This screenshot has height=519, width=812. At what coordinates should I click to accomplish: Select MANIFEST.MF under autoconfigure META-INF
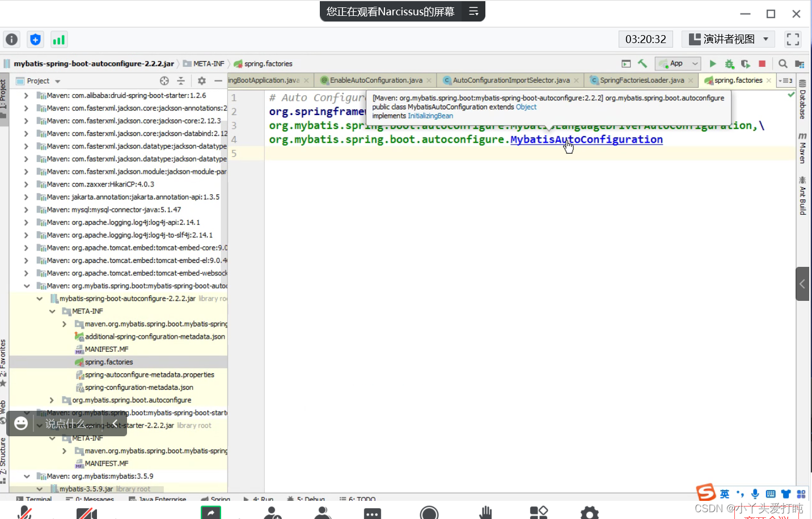click(x=102, y=350)
